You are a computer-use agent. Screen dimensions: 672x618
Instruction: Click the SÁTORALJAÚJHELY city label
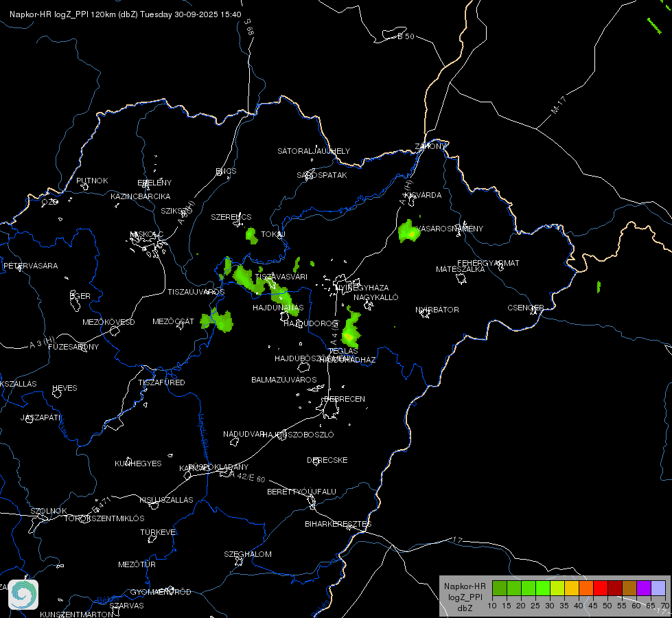(x=314, y=151)
